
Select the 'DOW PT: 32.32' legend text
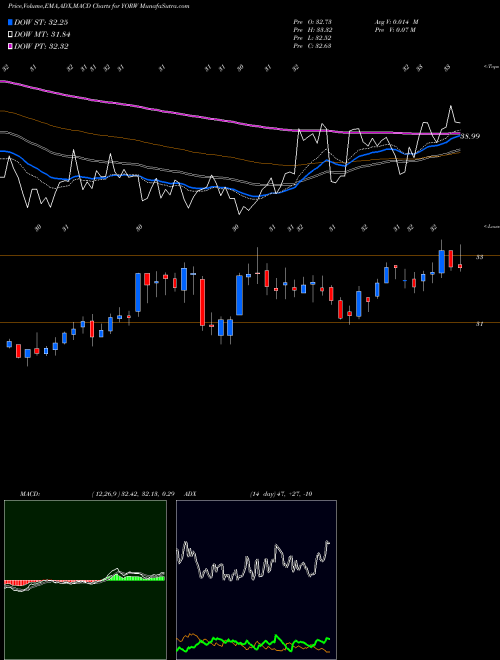pyautogui.click(x=41, y=46)
